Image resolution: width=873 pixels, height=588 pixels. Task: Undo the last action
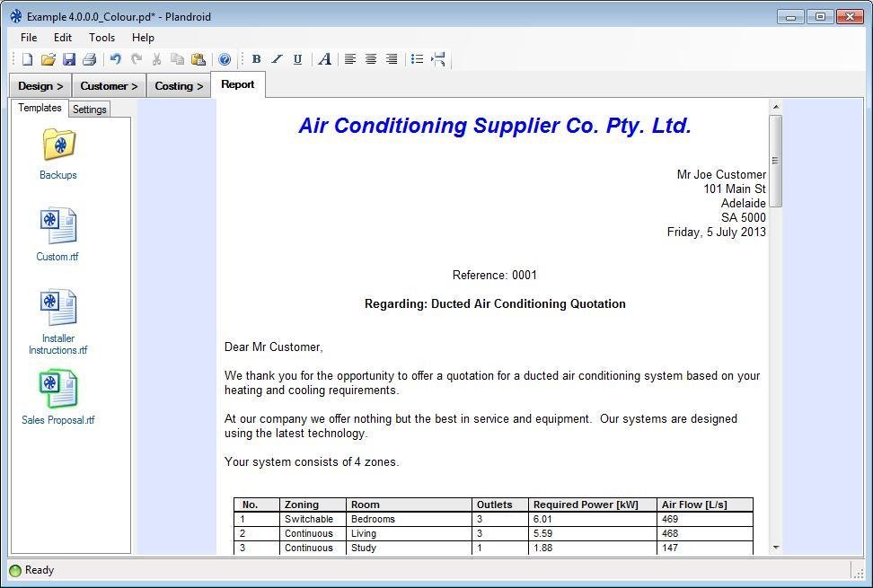tap(116, 59)
